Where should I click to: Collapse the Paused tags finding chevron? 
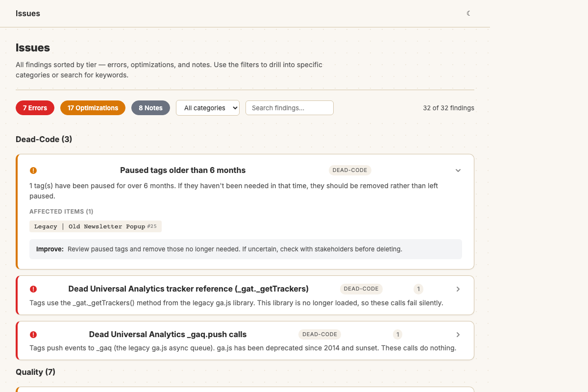click(458, 171)
